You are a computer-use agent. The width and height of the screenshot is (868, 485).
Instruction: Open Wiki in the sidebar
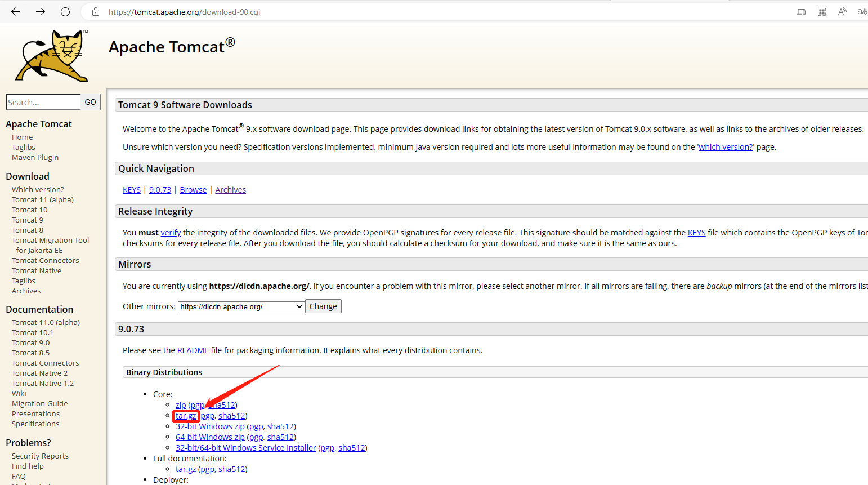pos(19,393)
